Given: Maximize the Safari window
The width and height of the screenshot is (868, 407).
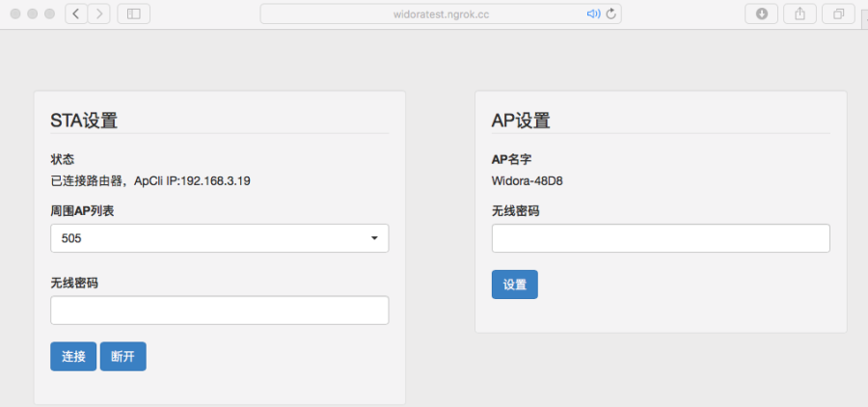Looking at the screenshot, I should [49, 14].
